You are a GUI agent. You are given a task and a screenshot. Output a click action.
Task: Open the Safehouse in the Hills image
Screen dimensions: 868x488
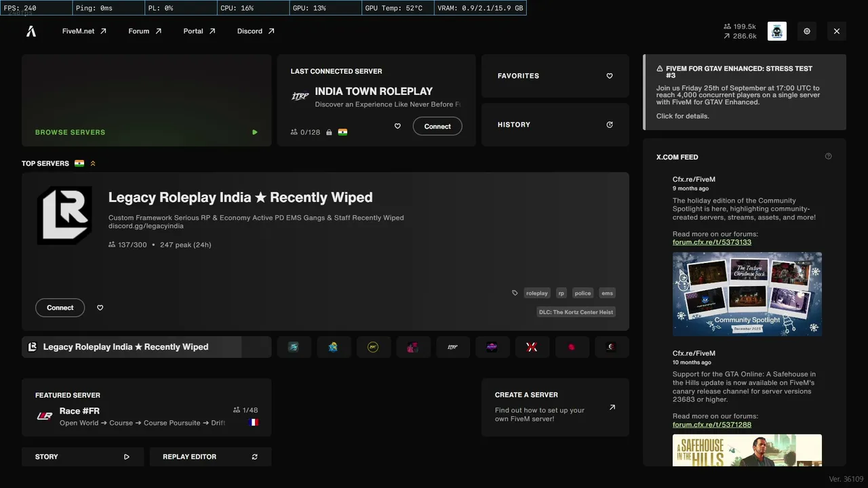(747, 450)
